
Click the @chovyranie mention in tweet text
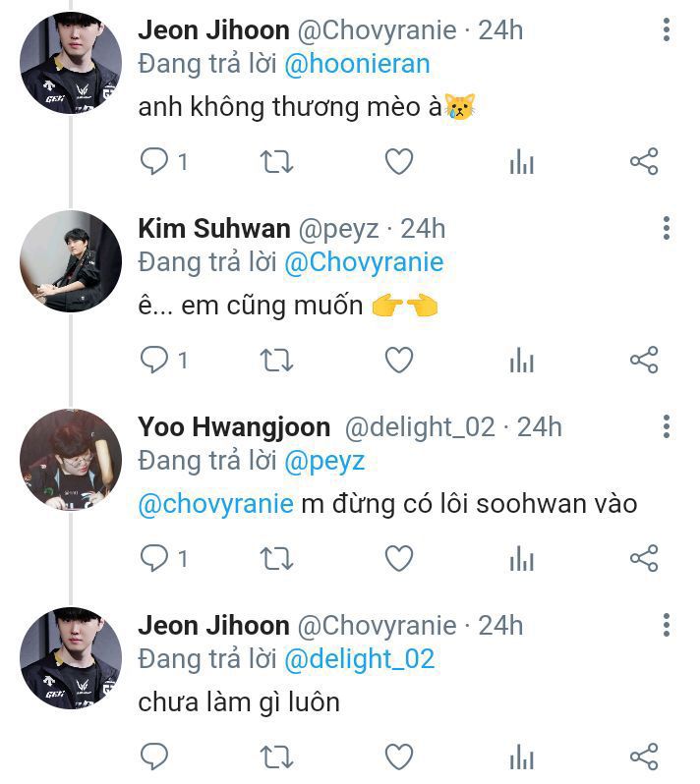click(217, 504)
